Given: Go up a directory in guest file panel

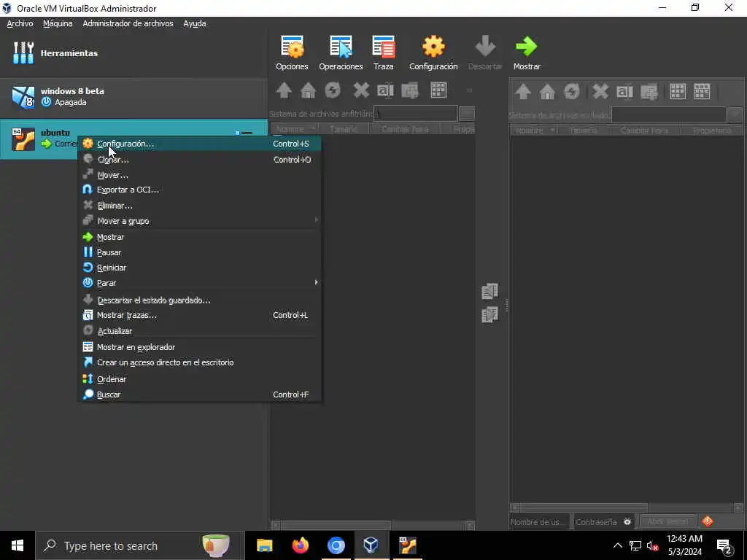Looking at the screenshot, I should pos(523,91).
